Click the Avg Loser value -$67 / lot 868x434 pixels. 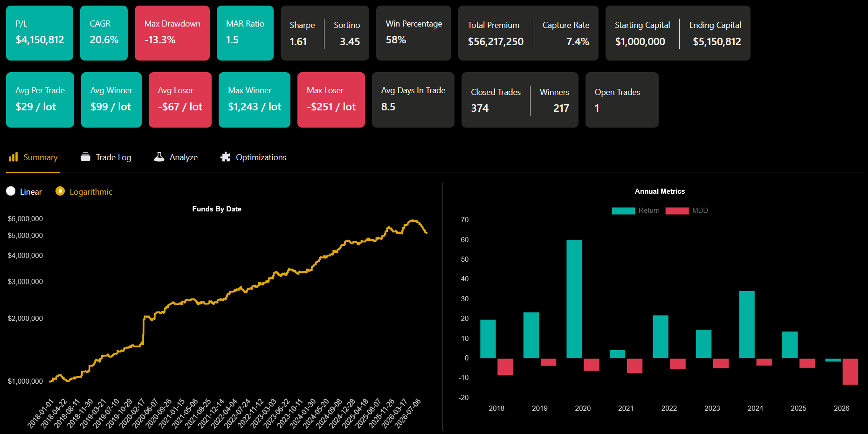tap(180, 107)
